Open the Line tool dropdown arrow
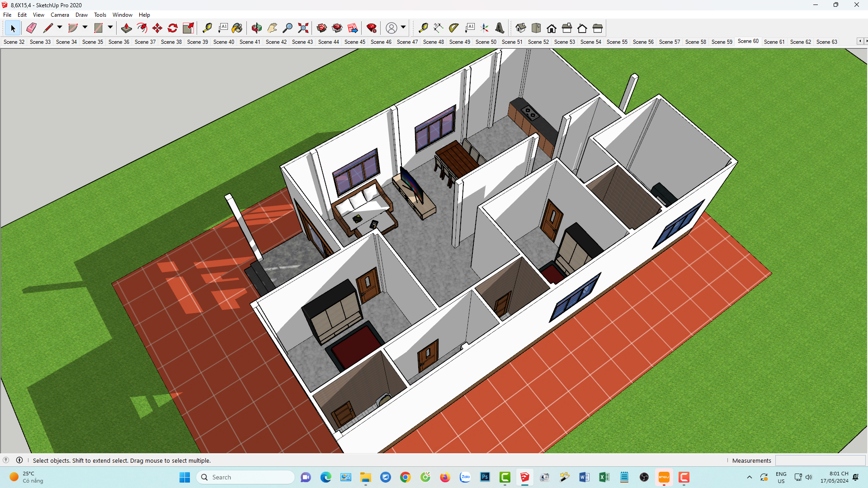 [x=59, y=28]
